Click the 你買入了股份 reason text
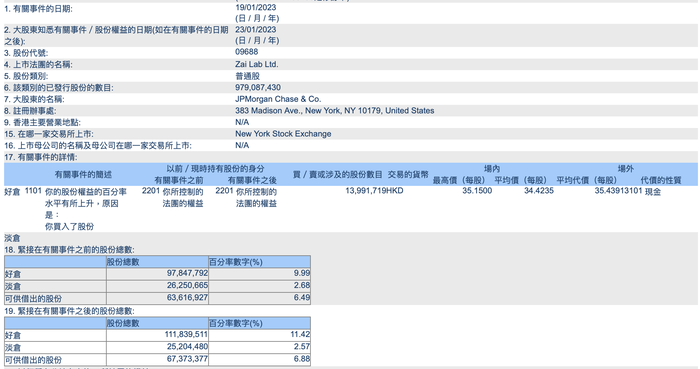The width and height of the screenshot is (700, 369). [x=69, y=227]
